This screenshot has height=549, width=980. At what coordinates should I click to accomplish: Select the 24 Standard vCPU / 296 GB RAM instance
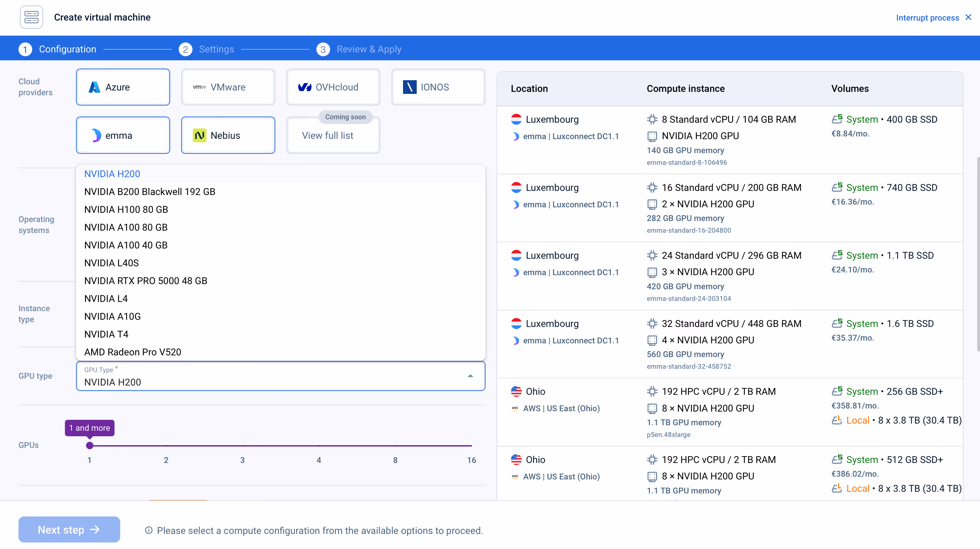pos(730,277)
